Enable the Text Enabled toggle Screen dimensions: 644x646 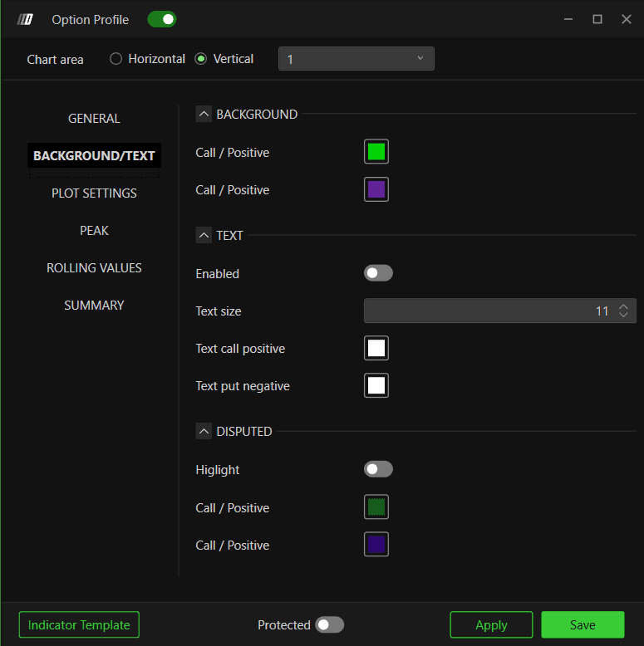click(x=378, y=273)
